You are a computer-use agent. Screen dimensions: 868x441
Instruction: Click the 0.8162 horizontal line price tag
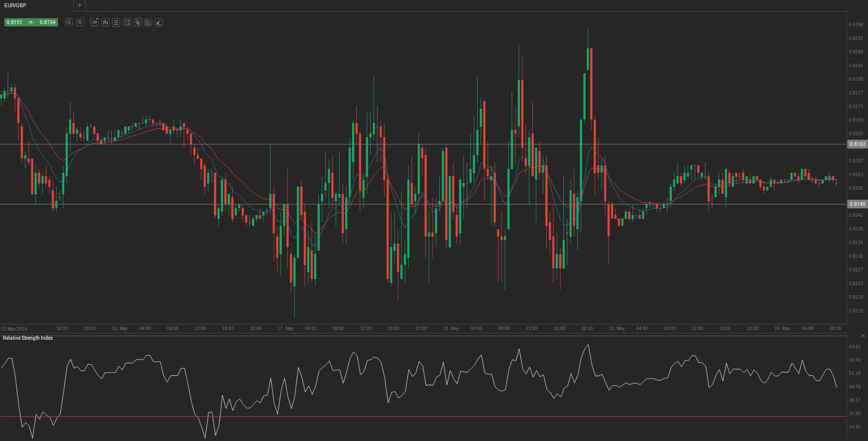pyautogui.click(x=857, y=144)
